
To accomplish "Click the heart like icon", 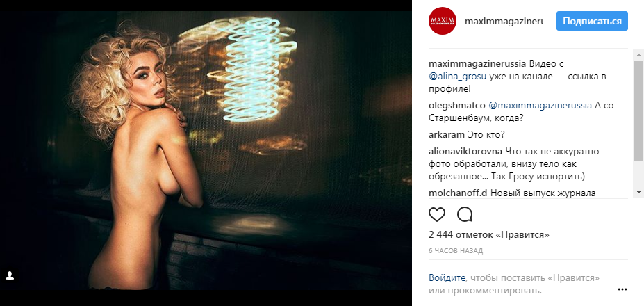I will [x=437, y=214].
